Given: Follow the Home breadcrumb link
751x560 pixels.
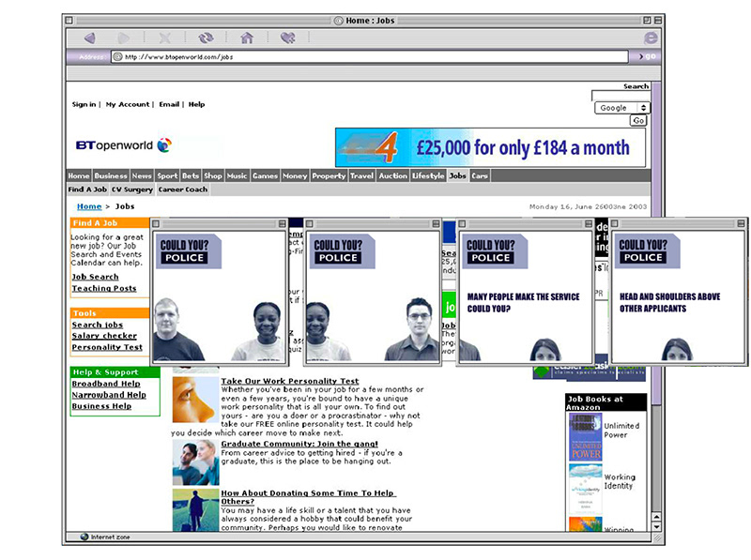Looking at the screenshot, I should (x=89, y=206).
